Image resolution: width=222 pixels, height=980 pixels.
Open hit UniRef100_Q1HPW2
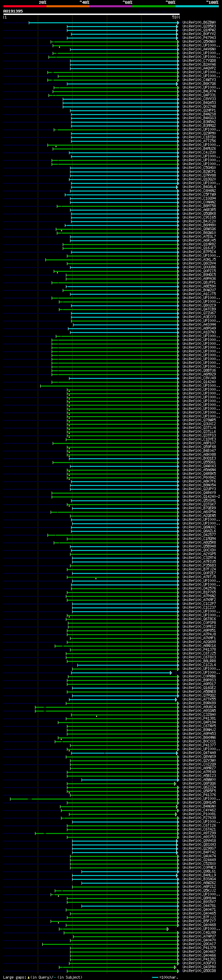(x=199, y=30)
